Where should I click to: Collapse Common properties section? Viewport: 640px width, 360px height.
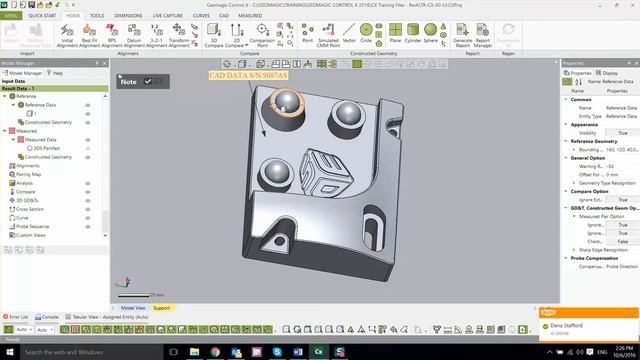(566, 100)
